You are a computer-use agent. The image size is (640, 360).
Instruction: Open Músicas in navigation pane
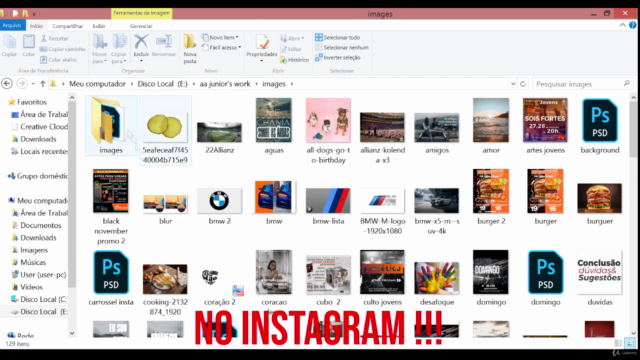pos(33,262)
